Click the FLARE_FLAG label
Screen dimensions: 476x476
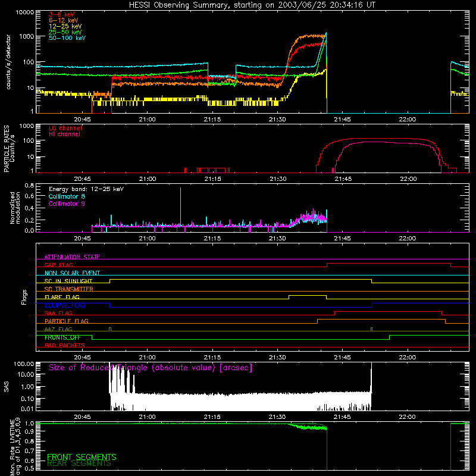pos(62,297)
